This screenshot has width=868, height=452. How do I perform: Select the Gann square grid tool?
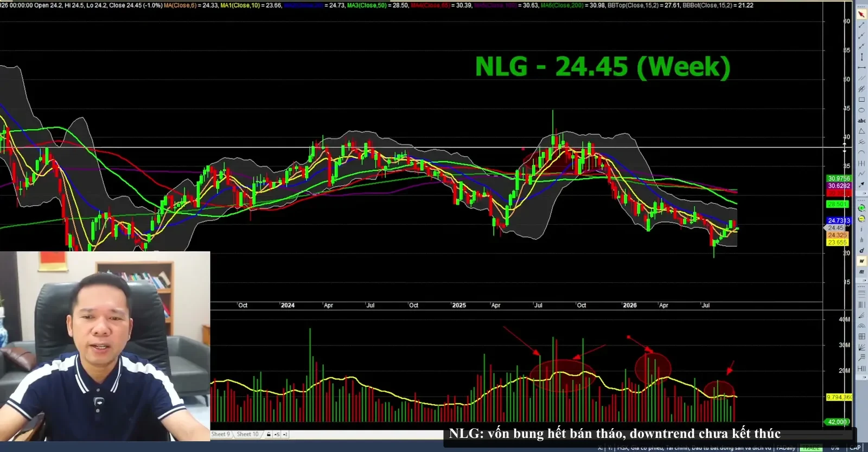(x=861, y=336)
